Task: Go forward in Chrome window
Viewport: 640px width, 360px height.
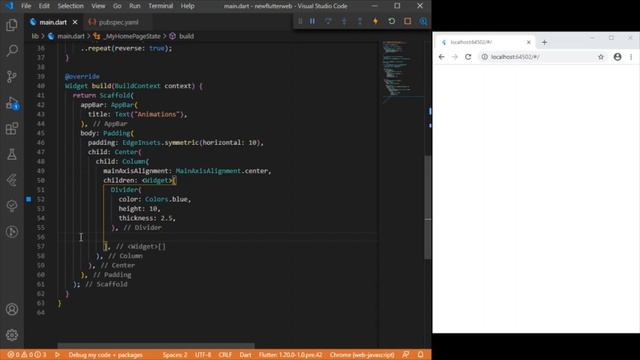Action: point(455,57)
